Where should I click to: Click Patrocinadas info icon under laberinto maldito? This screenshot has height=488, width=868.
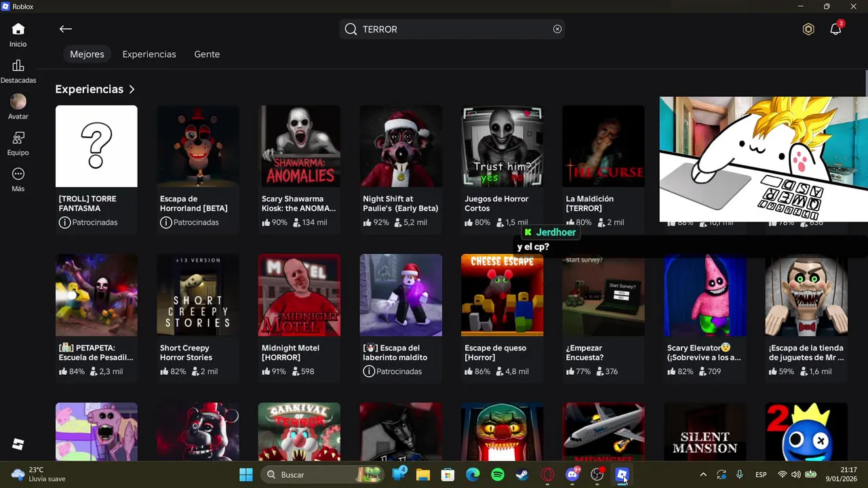click(x=369, y=371)
